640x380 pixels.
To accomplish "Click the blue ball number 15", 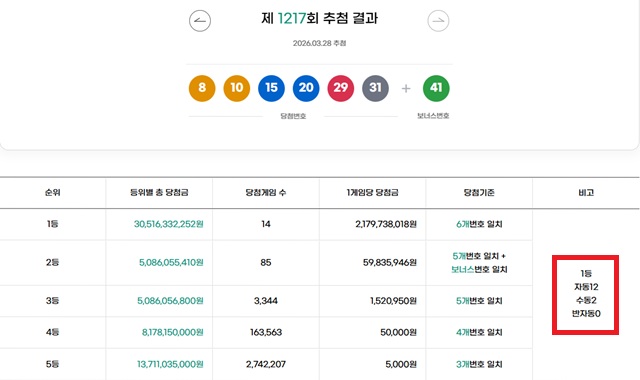I will coord(271,88).
